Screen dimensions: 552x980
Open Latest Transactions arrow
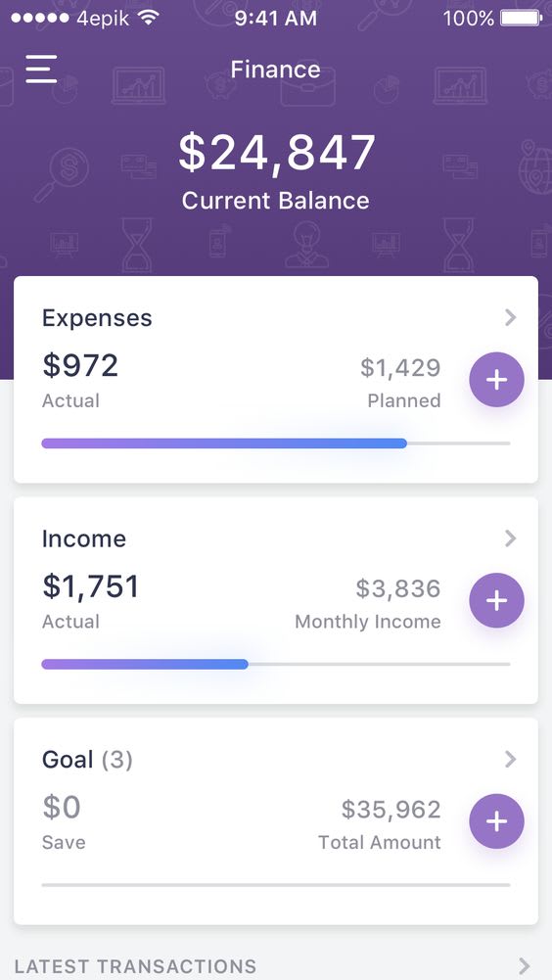pyautogui.click(x=525, y=965)
